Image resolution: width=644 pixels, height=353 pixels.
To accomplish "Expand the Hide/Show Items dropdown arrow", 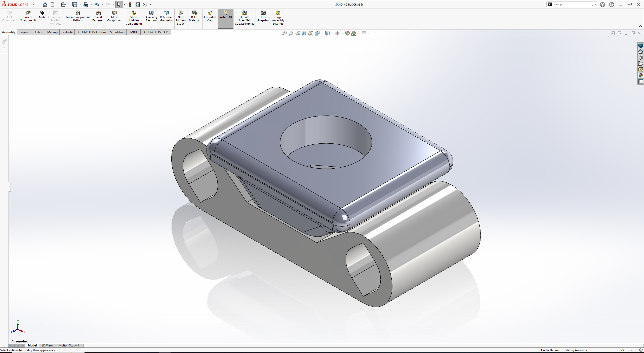I will [342, 33].
